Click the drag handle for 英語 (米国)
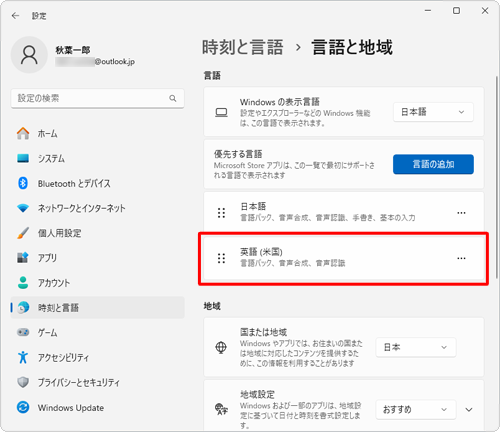The width and height of the screenshot is (500, 432). [221, 258]
